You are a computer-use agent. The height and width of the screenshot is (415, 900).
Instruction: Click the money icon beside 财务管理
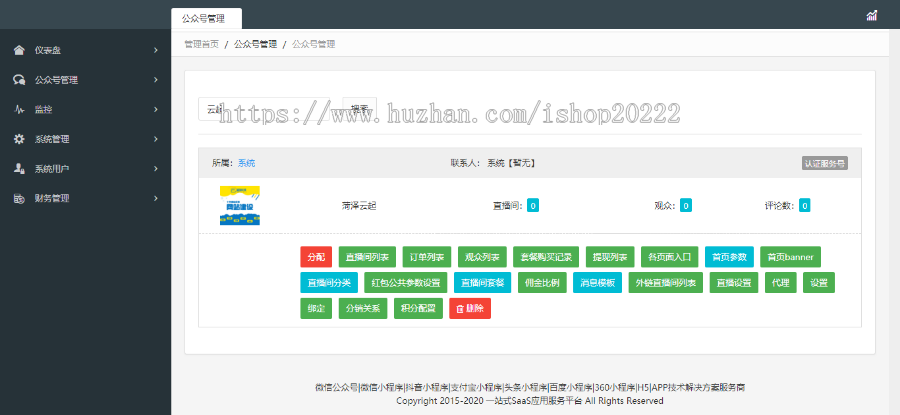point(19,199)
